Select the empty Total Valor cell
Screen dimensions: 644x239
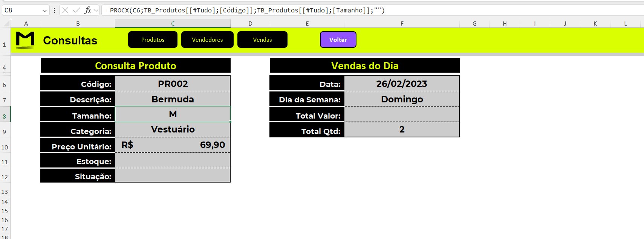(x=402, y=114)
